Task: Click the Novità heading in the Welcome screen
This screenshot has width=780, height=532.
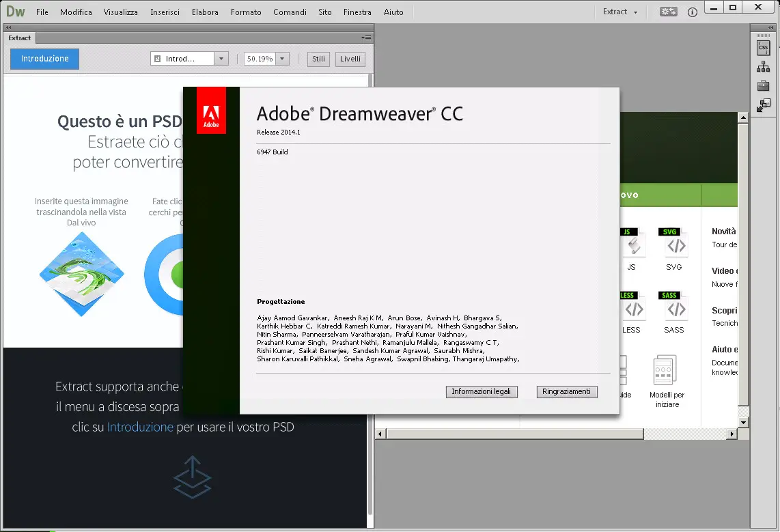Action: tap(723, 232)
